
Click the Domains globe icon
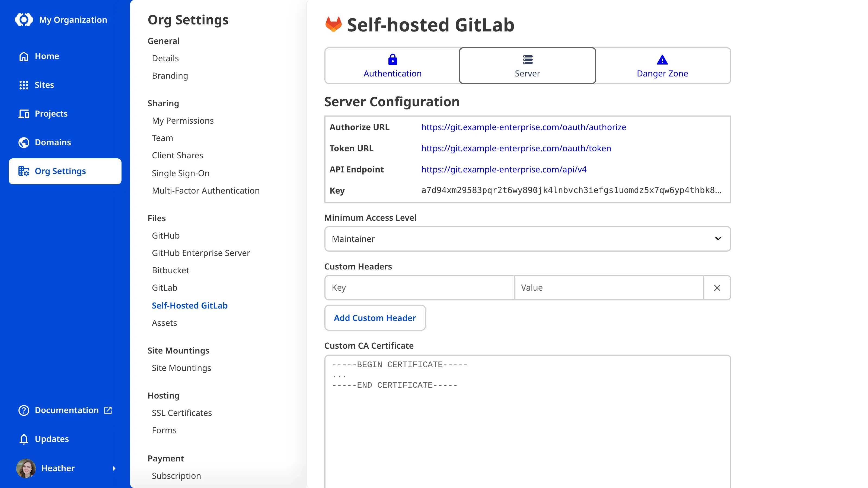24,142
